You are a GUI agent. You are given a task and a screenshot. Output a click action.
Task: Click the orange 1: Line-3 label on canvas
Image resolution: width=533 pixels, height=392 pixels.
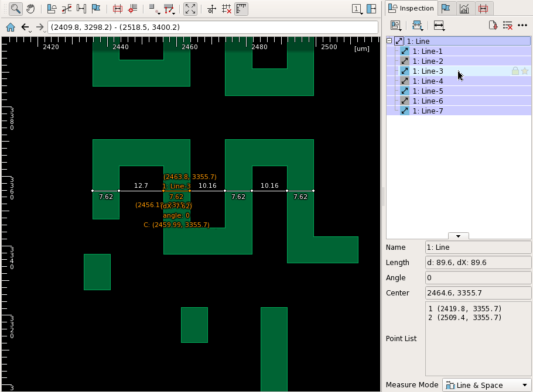(x=176, y=186)
